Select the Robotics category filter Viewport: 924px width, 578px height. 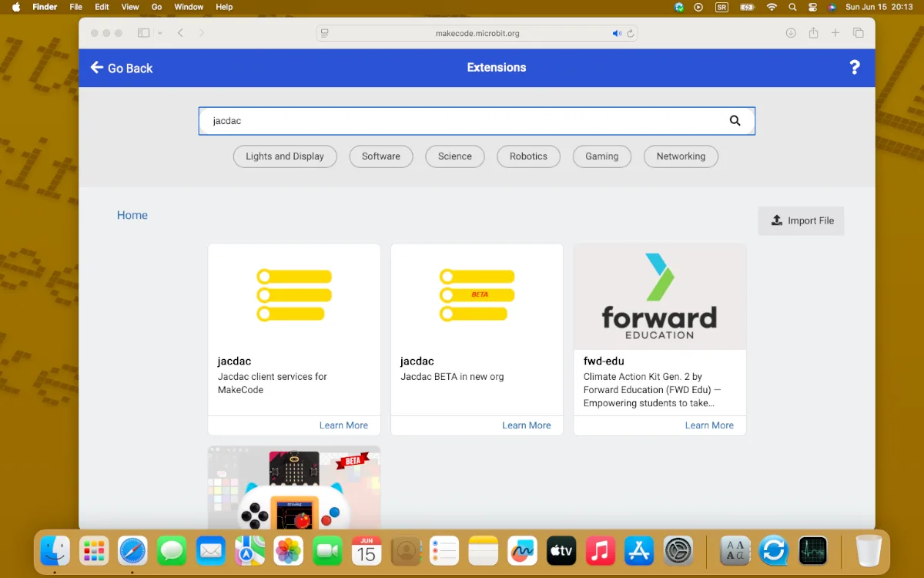(528, 156)
